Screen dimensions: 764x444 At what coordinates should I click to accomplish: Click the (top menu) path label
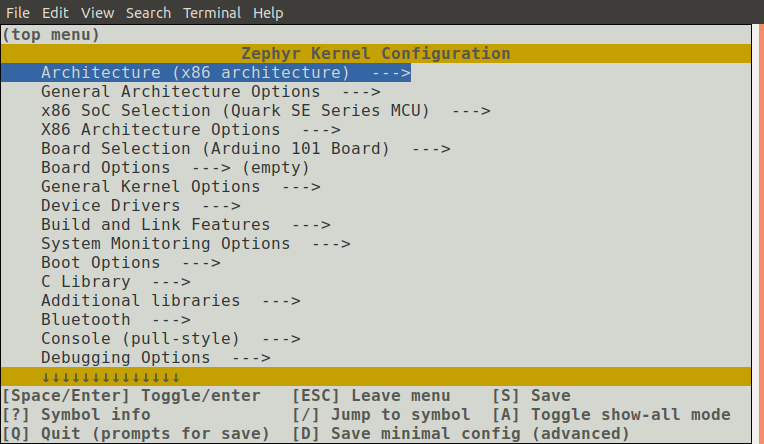pyautogui.click(x=51, y=35)
